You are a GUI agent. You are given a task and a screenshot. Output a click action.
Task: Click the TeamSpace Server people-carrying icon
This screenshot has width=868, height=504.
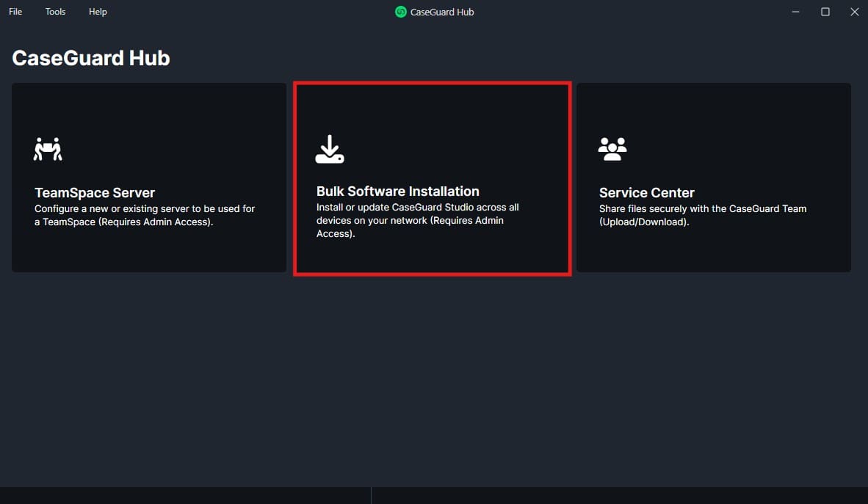coord(48,149)
